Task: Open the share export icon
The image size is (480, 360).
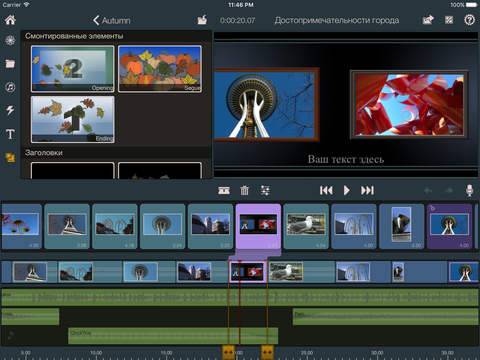Action: click(x=428, y=20)
